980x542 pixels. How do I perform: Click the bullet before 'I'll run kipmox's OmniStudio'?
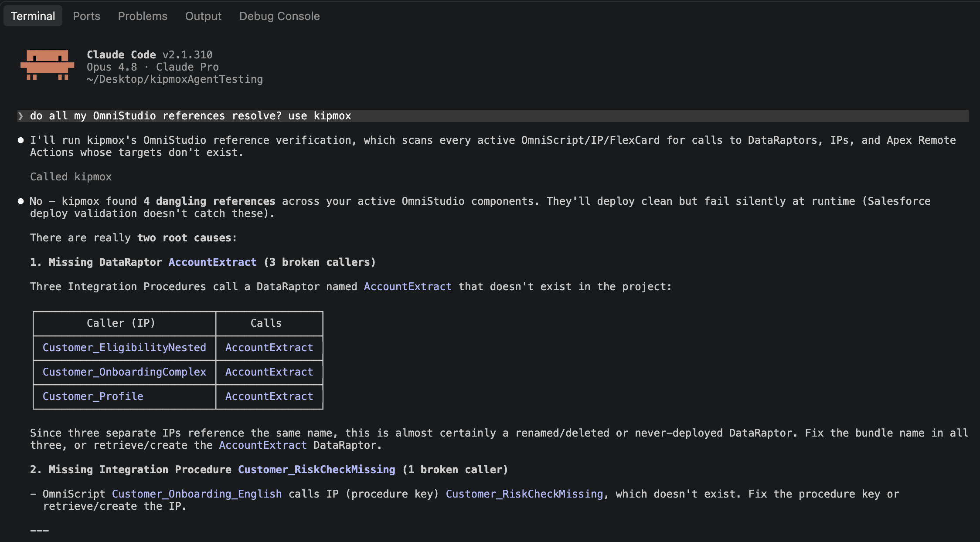pos(20,140)
